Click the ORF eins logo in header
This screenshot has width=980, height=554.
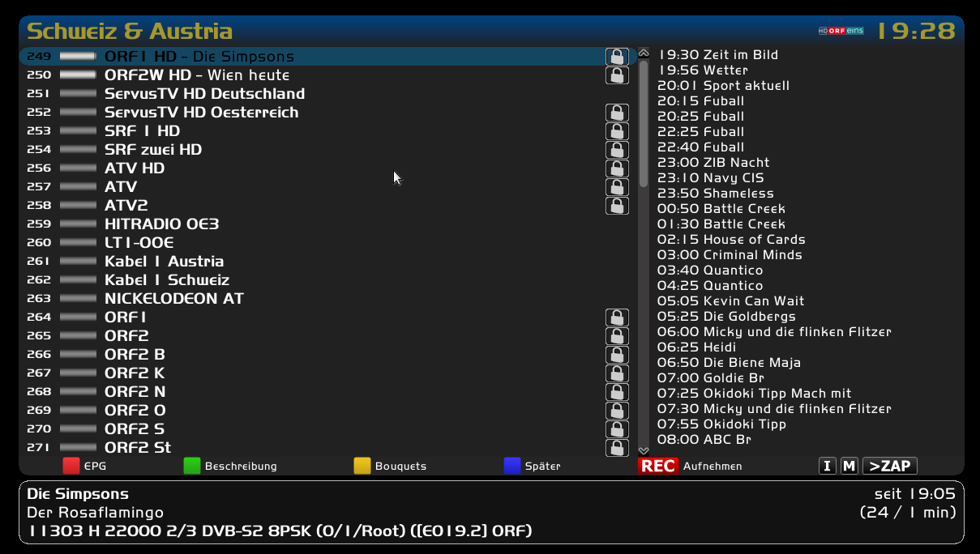coord(841,31)
